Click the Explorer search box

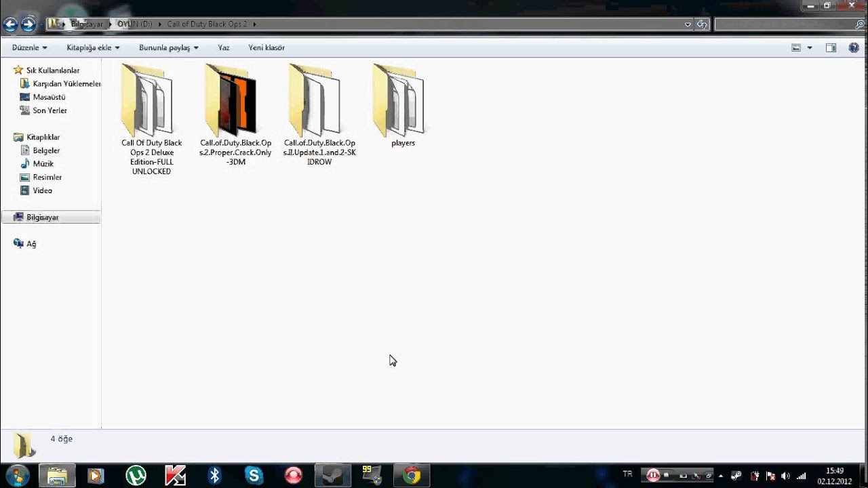coord(788,24)
